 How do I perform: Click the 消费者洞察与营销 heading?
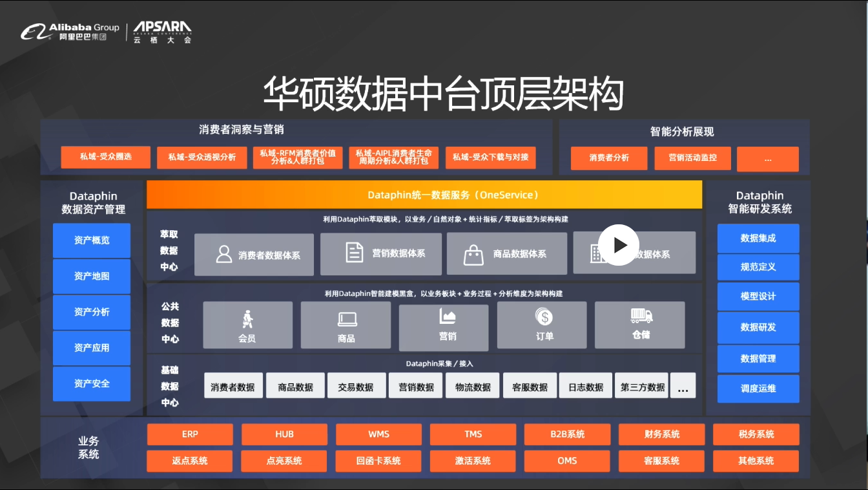point(242,129)
